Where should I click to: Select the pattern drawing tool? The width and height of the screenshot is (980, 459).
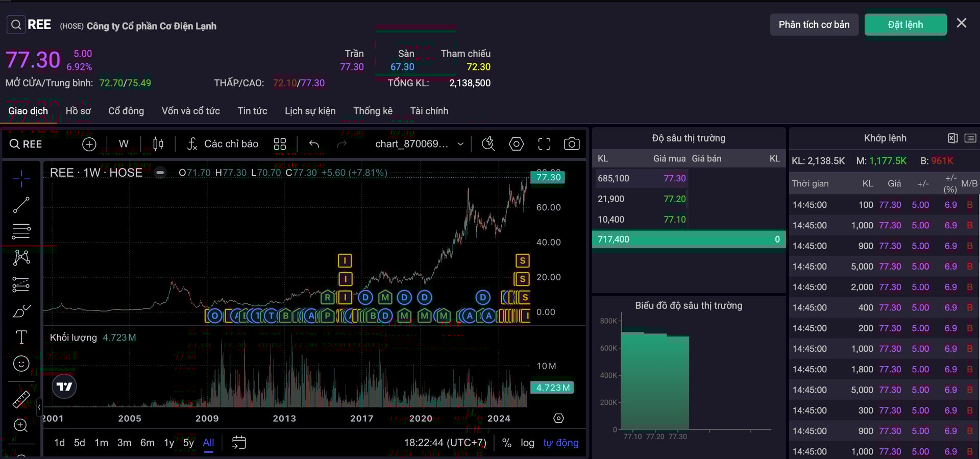click(x=21, y=257)
